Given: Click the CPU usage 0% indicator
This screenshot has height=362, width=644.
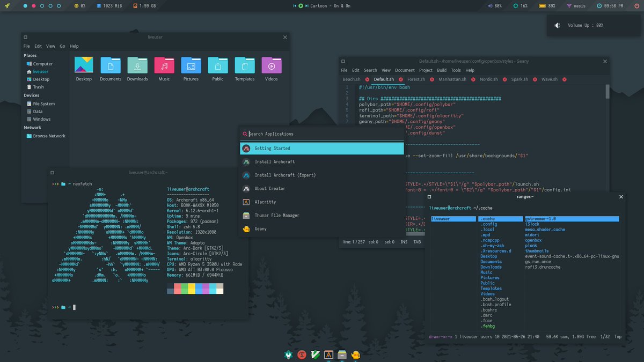Looking at the screenshot, I should pyautogui.click(x=79, y=5).
